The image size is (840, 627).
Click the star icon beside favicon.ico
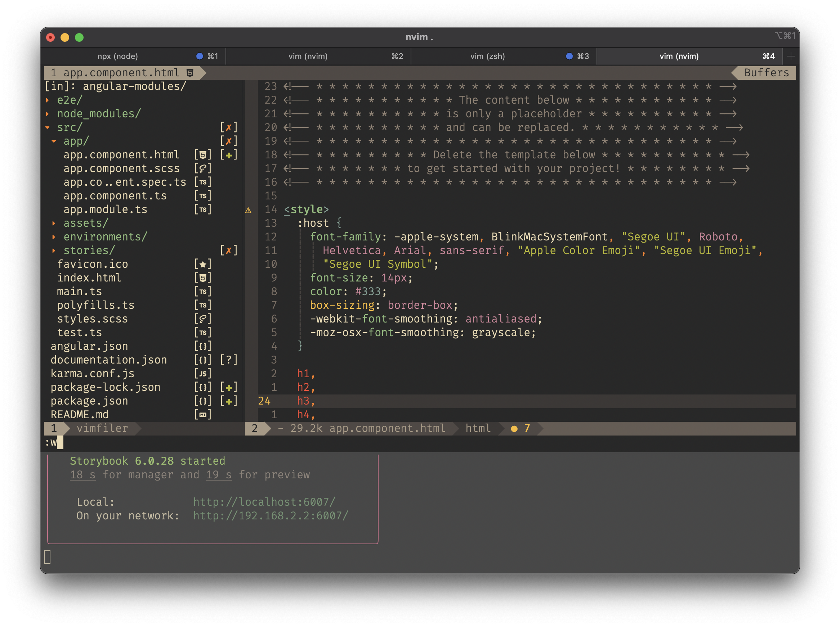coord(203,264)
